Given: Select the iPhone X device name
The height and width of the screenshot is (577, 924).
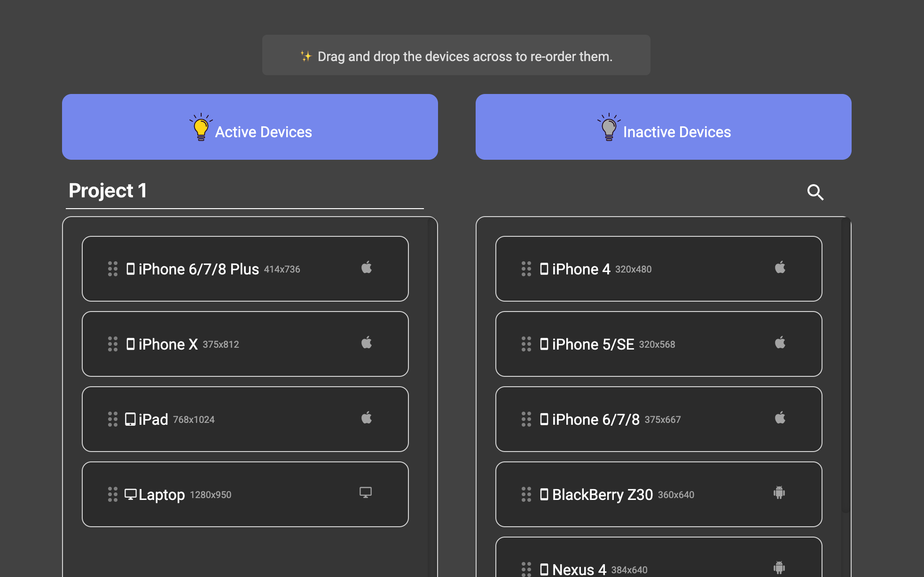Looking at the screenshot, I should pos(168,344).
